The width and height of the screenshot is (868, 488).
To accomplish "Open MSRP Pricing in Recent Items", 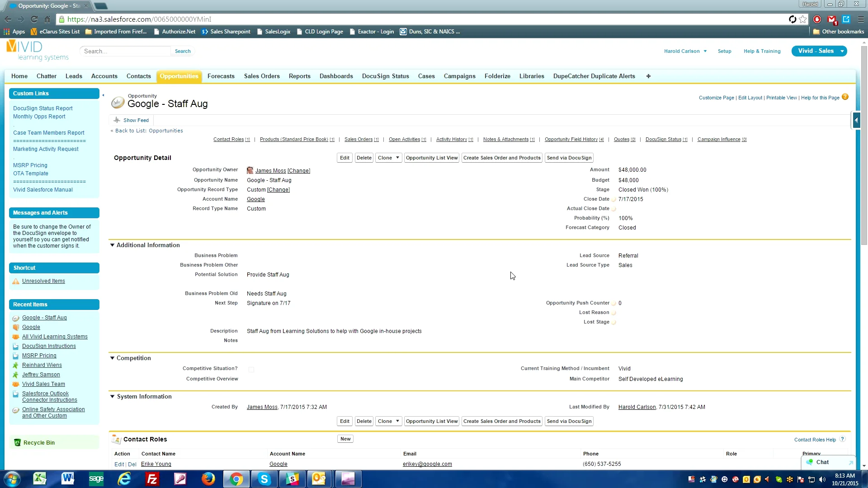I will pyautogui.click(x=39, y=356).
